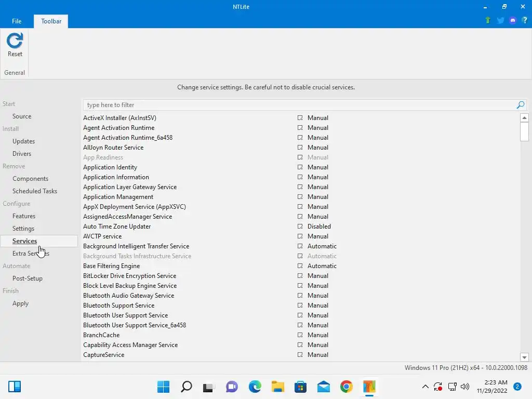Open the Extra Services page
This screenshot has width=532, height=399.
coord(31,254)
